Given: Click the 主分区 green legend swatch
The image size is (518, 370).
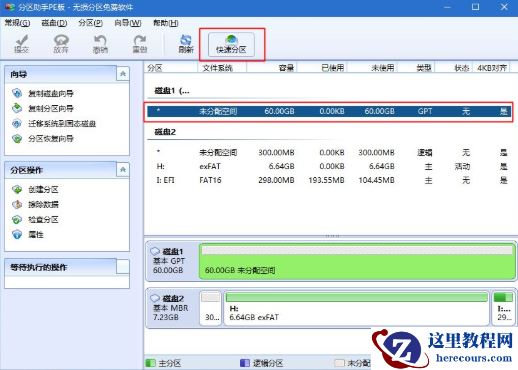Looking at the screenshot, I should pyautogui.click(x=151, y=363).
